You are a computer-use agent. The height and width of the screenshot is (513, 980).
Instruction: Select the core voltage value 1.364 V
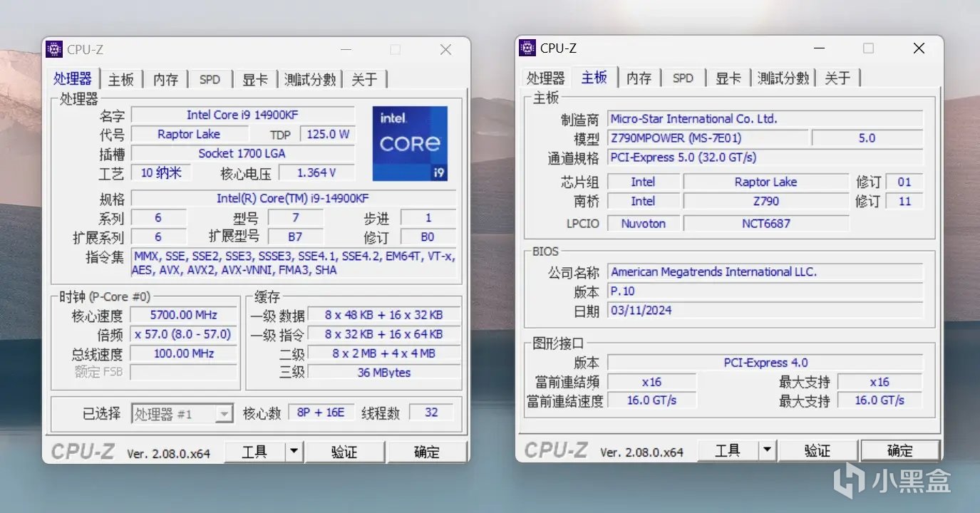316,172
